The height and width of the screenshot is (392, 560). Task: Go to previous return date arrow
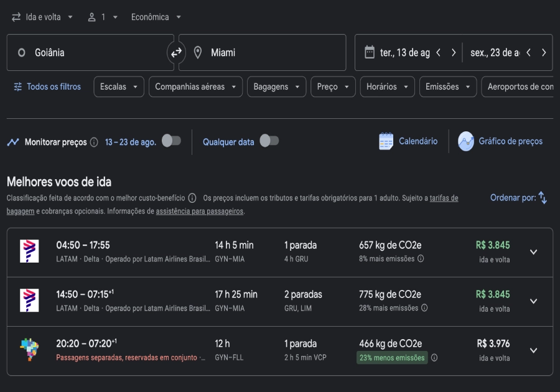click(x=528, y=53)
